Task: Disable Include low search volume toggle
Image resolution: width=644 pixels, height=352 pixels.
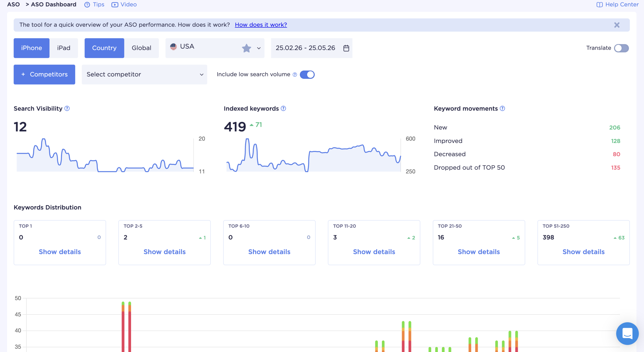Action: [307, 75]
